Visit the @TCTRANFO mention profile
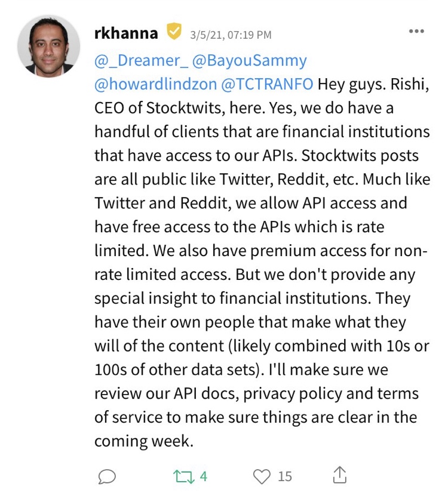The height and width of the screenshot is (502, 448). click(x=267, y=84)
